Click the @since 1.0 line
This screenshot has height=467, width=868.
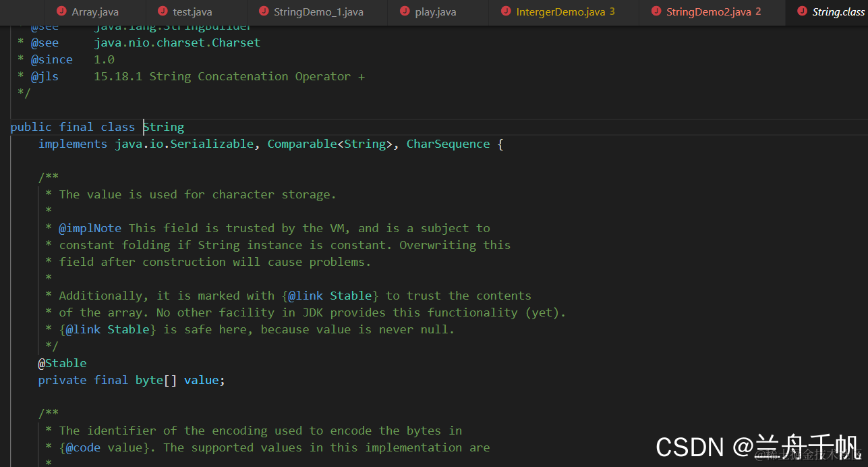point(66,59)
